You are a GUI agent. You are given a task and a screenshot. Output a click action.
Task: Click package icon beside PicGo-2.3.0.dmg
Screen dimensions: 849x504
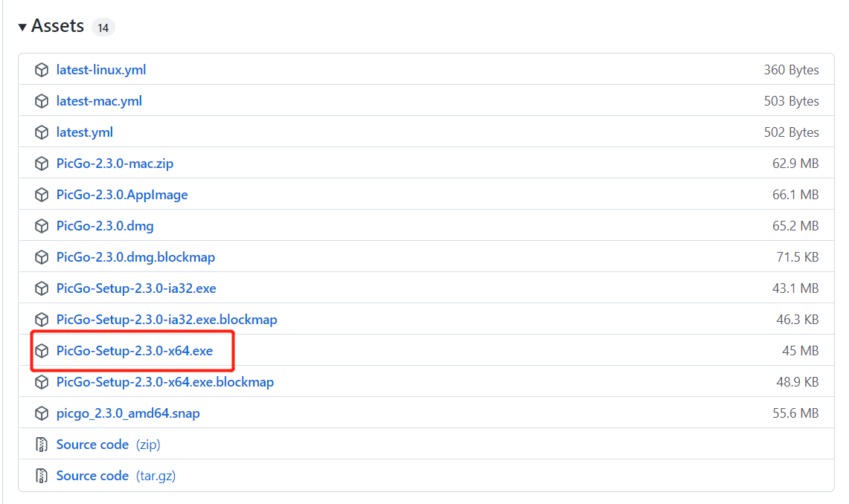tap(42, 226)
